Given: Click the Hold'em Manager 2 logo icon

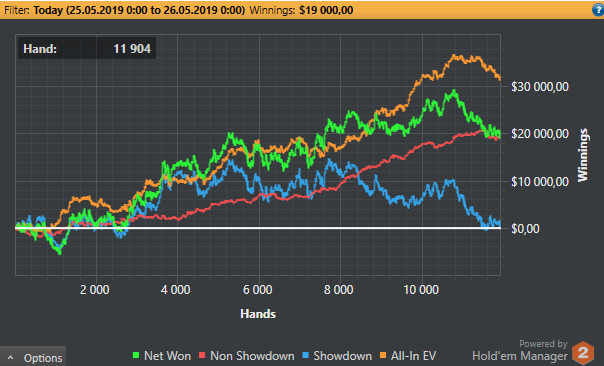Looking at the screenshot, I should pyautogui.click(x=583, y=353).
